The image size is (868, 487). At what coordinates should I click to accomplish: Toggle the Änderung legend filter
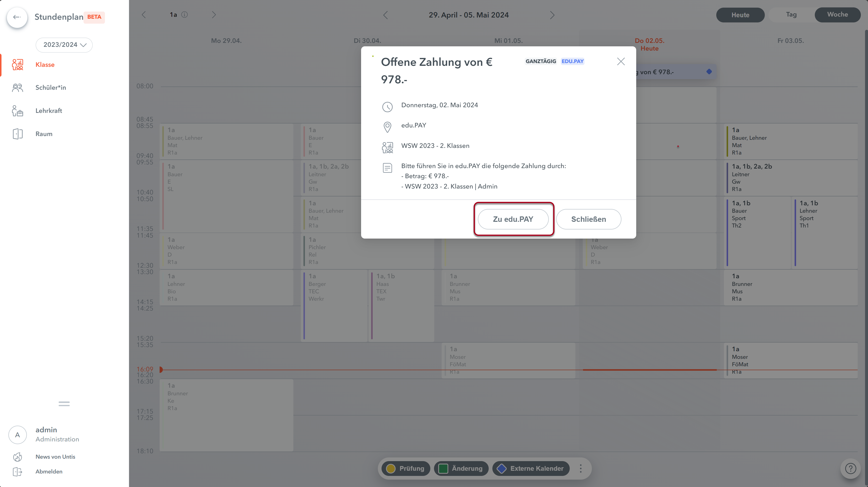click(461, 469)
